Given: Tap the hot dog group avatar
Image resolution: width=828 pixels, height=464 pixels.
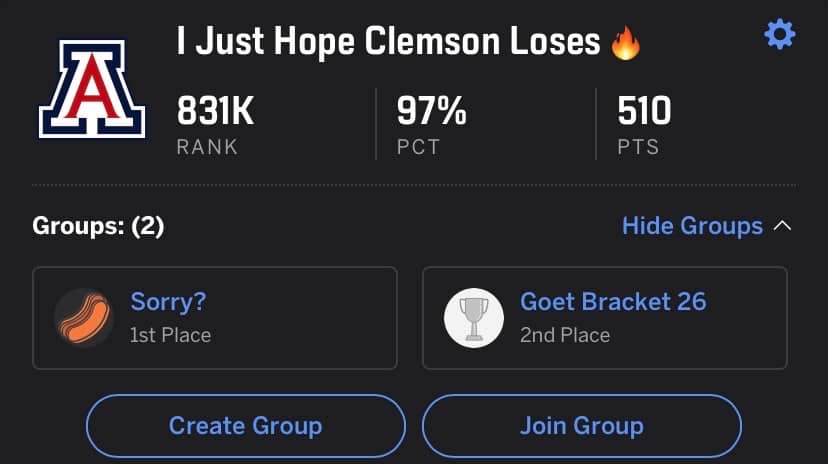Looking at the screenshot, I should [x=84, y=317].
